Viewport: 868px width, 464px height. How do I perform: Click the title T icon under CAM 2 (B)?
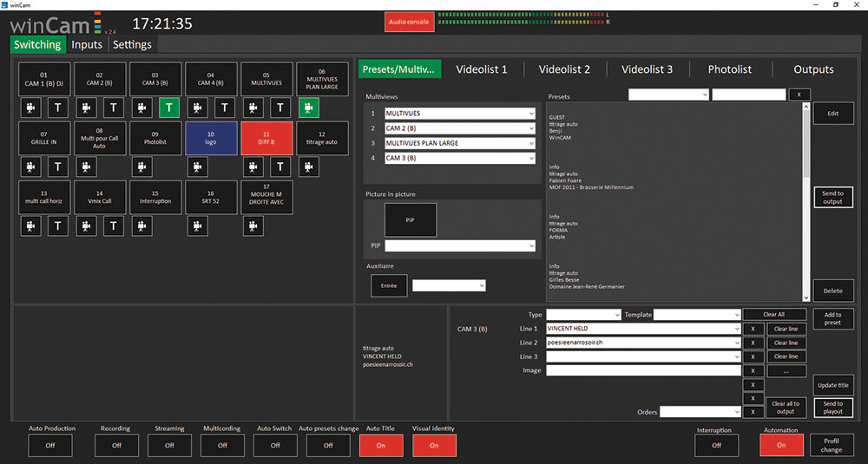(x=113, y=107)
